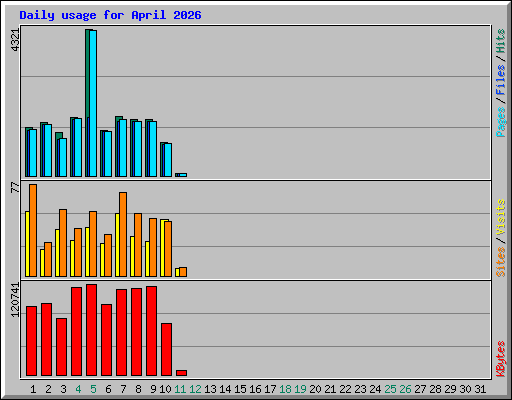The image size is (512, 400).
Task: Click day label 27 on the x-axis
Action: pyautogui.click(x=420, y=389)
